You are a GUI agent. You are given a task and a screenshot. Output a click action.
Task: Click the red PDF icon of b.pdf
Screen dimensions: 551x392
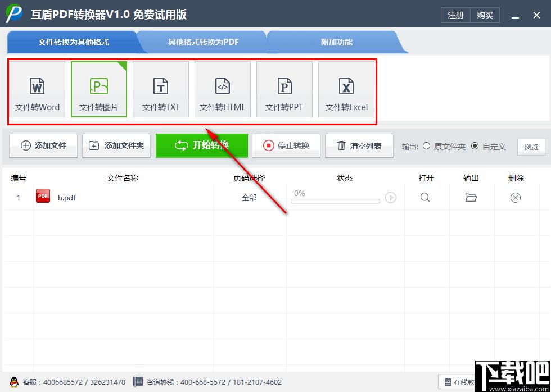[x=43, y=196]
